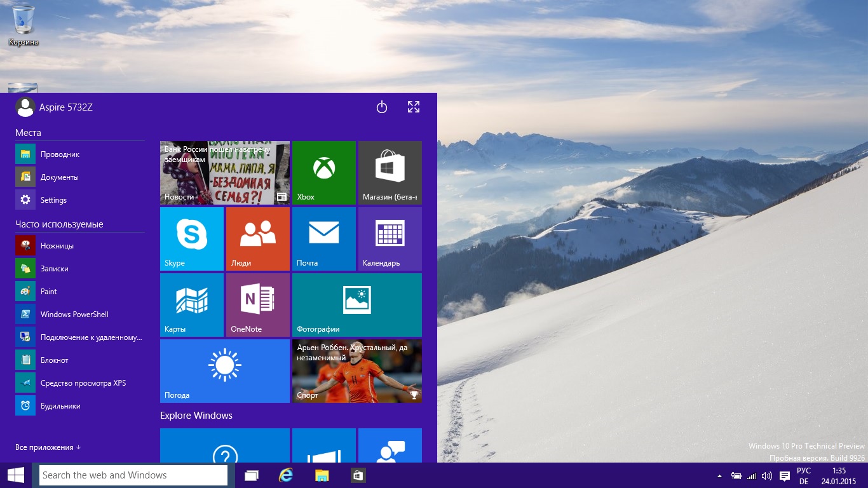Switch the РУС input language indicator
The height and width of the screenshot is (488, 868).
(x=804, y=471)
